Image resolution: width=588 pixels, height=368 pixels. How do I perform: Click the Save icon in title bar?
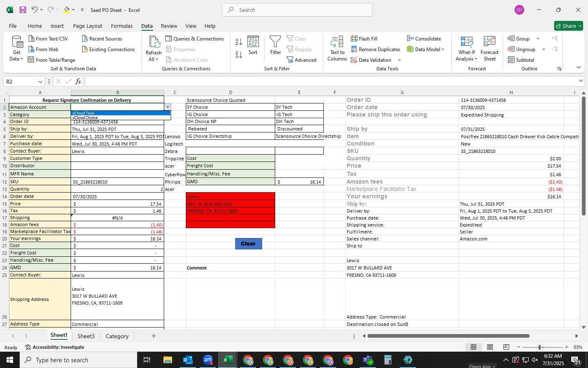23,10
